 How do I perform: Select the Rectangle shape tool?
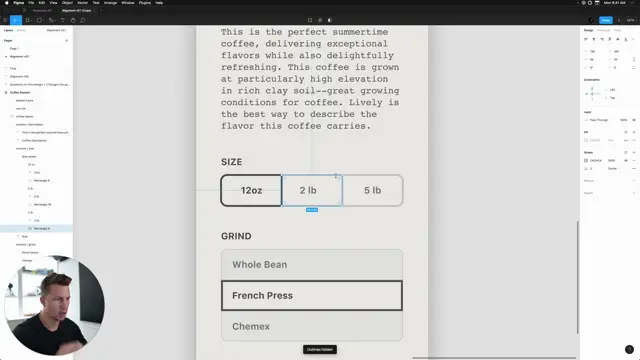coord(40,20)
